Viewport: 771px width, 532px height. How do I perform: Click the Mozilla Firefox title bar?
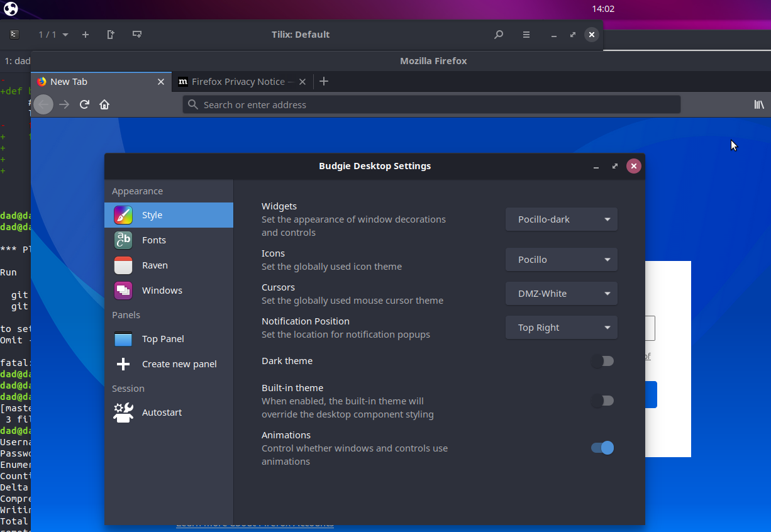(433, 61)
